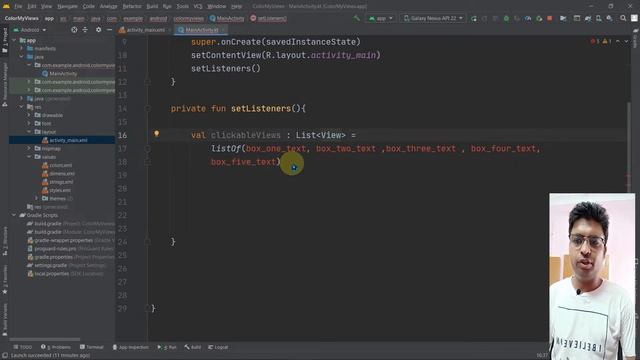The height and width of the screenshot is (360, 640).
Task: Open dimens.xml in the values folder
Action: tap(58, 173)
